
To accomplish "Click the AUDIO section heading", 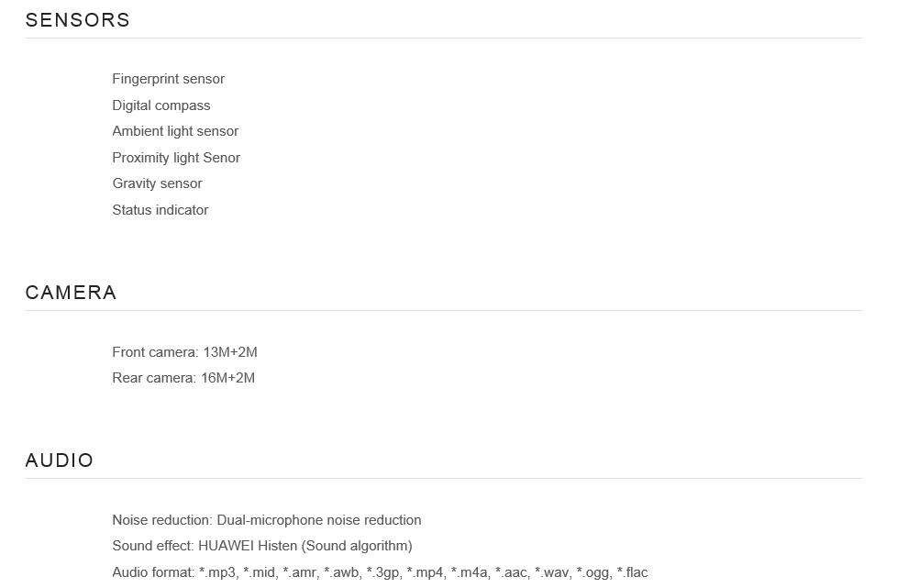I will 60,460.
